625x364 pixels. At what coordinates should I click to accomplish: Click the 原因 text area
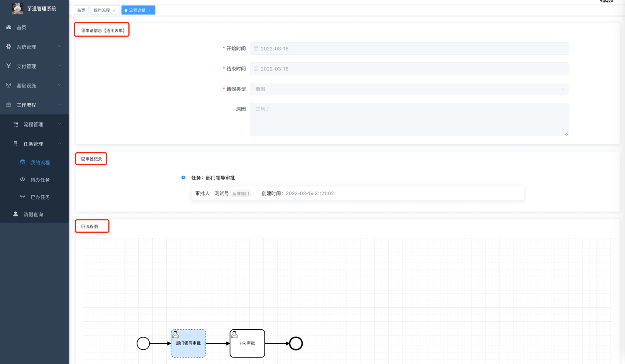point(409,119)
